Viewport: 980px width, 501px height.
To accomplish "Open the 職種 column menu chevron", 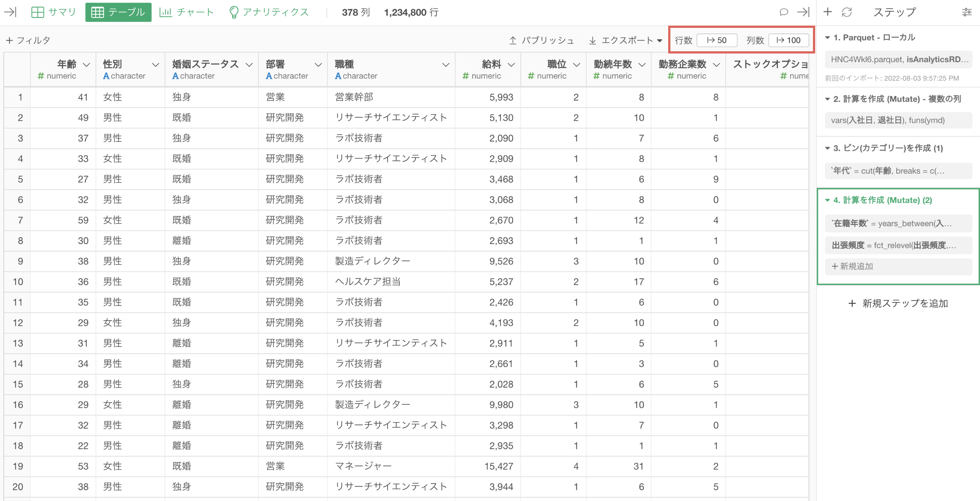I will pyautogui.click(x=446, y=65).
